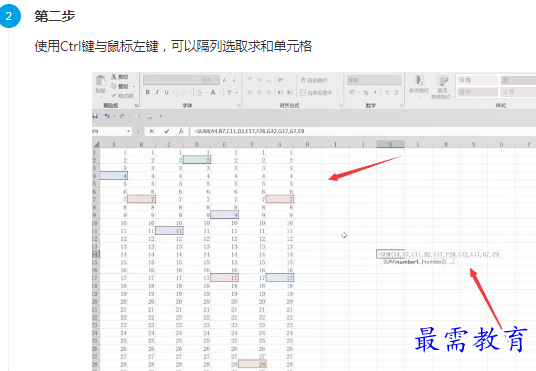Click the Comma Style icon

375,92
